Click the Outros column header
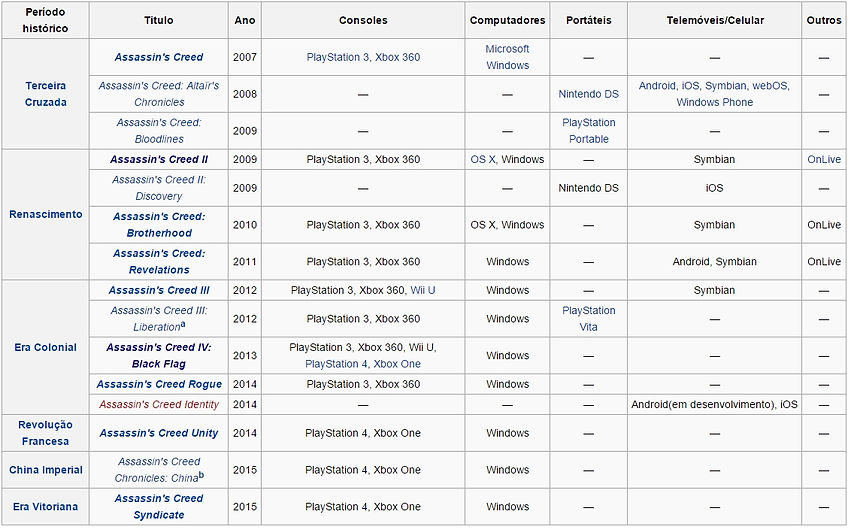851x529 pixels. point(824,20)
